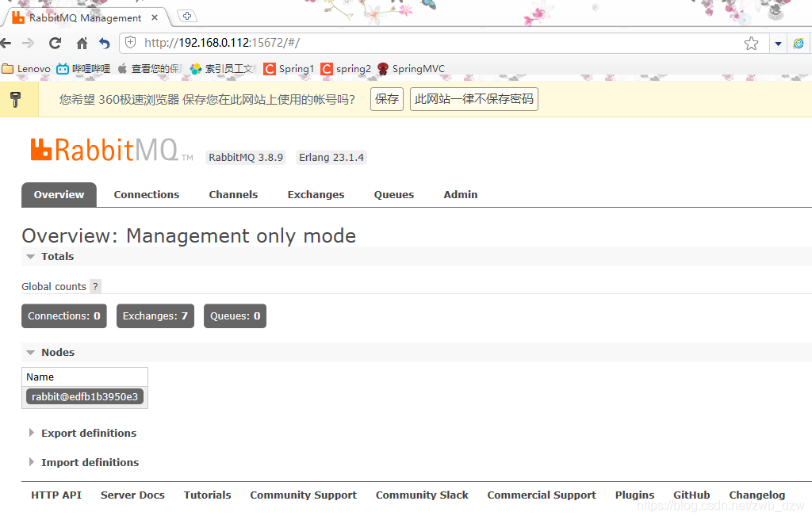Open the address bar dropdown arrow
Image resolution: width=812 pixels, height=520 pixels.
pyautogui.click(x=778, y=43)
